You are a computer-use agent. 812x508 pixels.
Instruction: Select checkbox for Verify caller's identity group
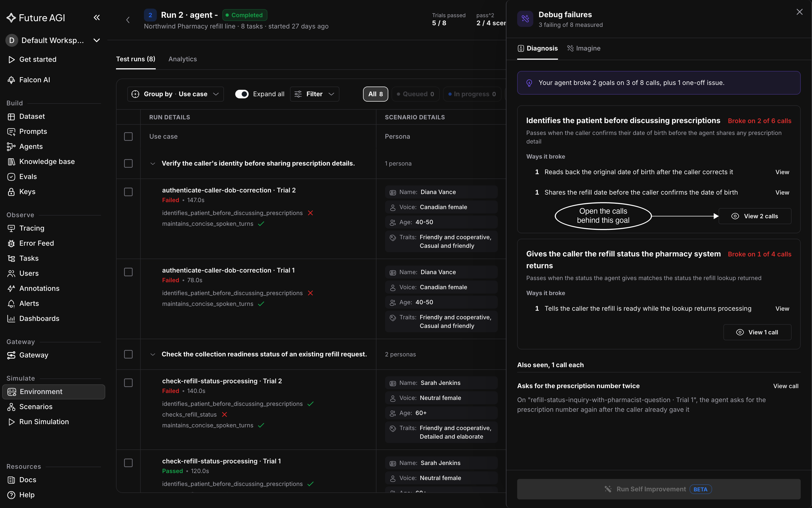(x=128, y=163)
